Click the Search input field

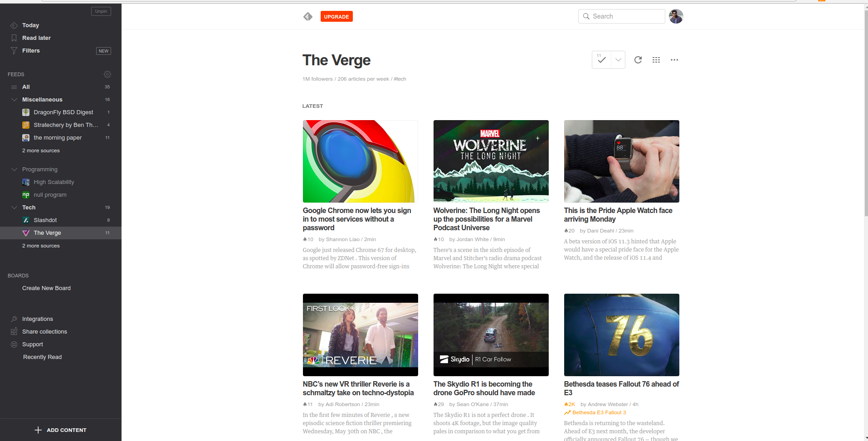[x=622, y=16]
